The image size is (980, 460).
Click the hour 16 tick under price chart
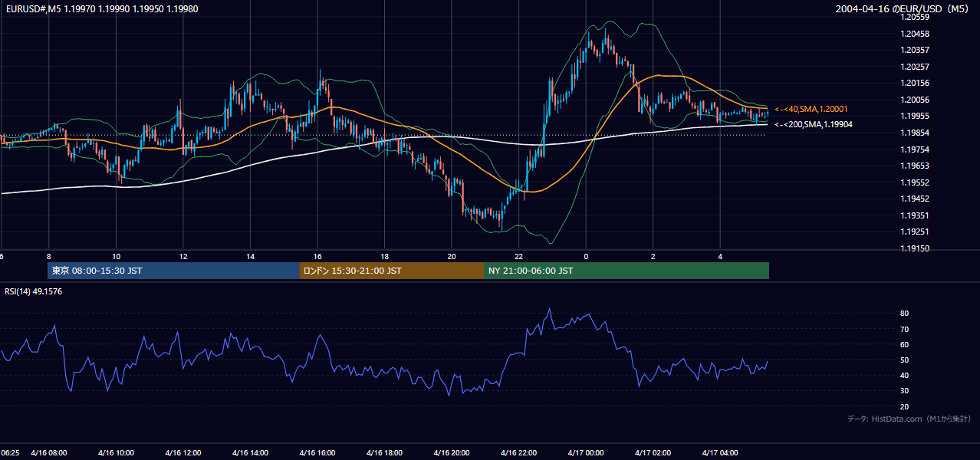click(x=317, y=256)
